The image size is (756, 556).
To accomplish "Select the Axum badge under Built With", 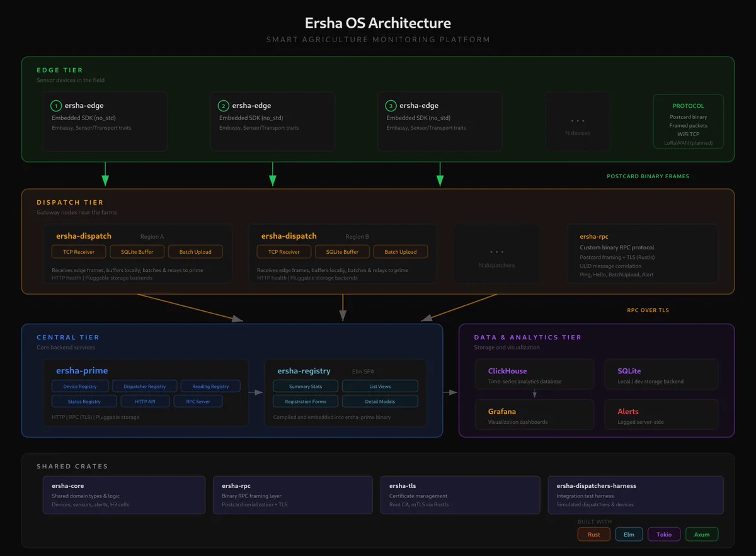I will click(x=702, y=534).
